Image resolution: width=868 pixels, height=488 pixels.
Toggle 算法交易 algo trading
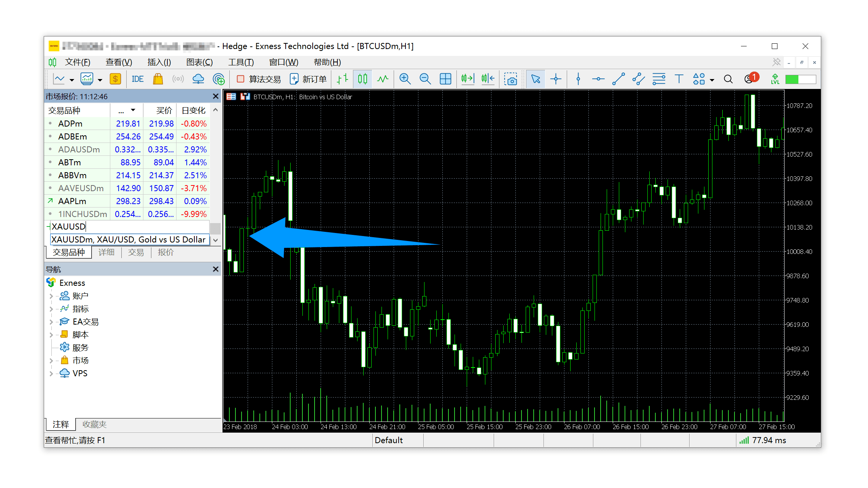pos(259,79)
